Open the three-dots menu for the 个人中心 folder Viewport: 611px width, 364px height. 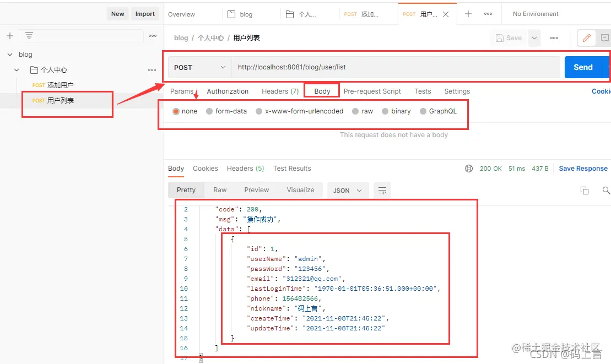click(x=152, y=70)
